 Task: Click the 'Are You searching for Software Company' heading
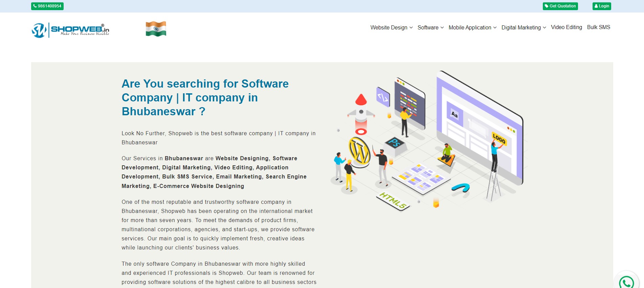(205, 97)
